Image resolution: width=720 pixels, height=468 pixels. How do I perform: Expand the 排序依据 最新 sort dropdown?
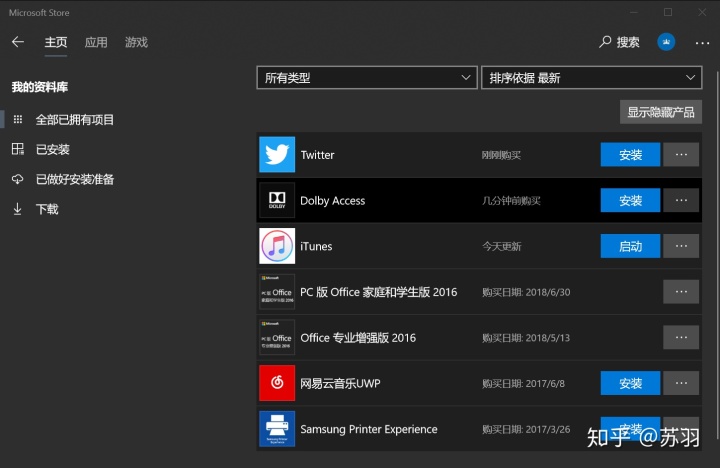pos(591,78)
